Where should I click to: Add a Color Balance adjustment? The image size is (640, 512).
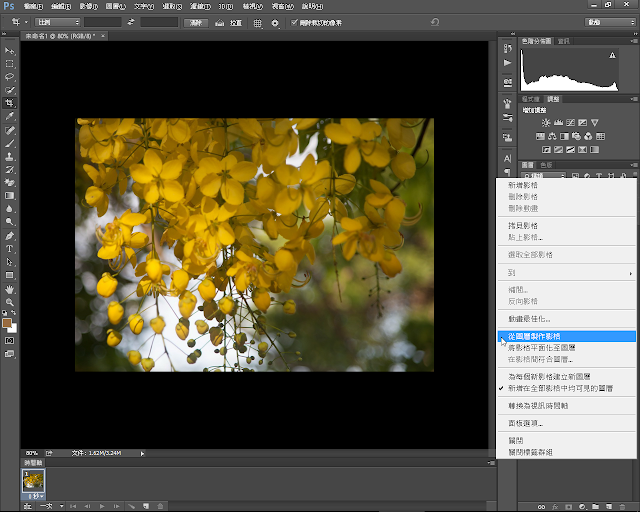click(x=552, y=136)
